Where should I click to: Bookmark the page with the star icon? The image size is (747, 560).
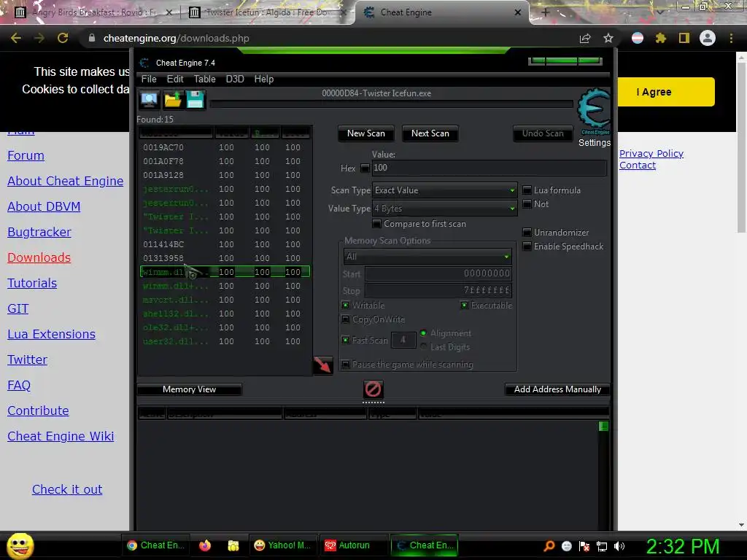(x=608, y=38)
